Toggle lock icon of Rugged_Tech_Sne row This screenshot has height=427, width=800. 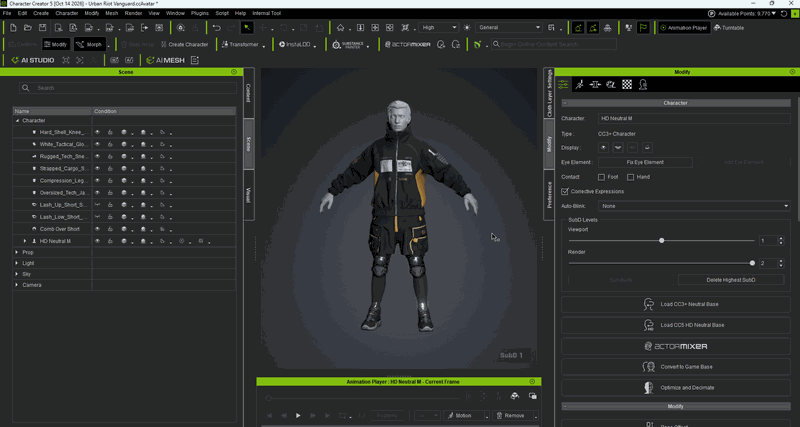(110, 156)
